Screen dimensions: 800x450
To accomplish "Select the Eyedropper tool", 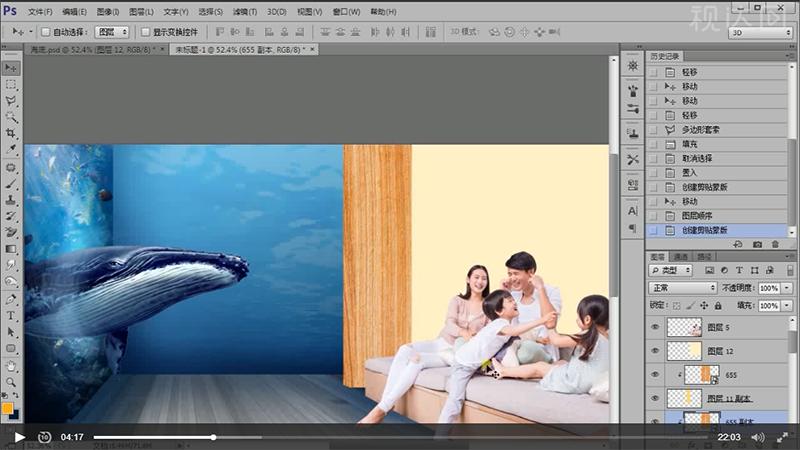I will (11, 149).
